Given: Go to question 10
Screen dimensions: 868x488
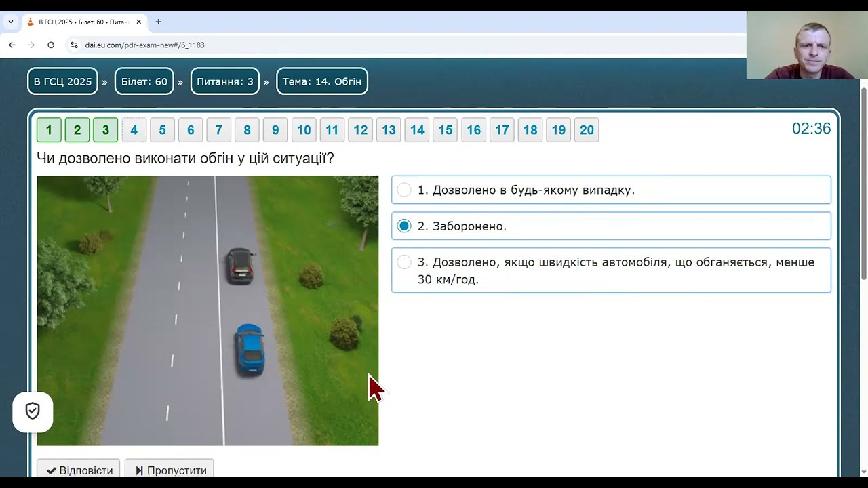Looking at the screenshot, I should pyautogui.click(x=304, y=130).
